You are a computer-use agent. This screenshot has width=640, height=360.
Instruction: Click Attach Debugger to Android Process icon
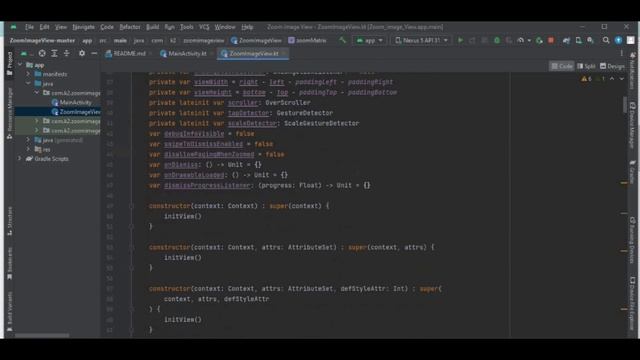point(539,40)
